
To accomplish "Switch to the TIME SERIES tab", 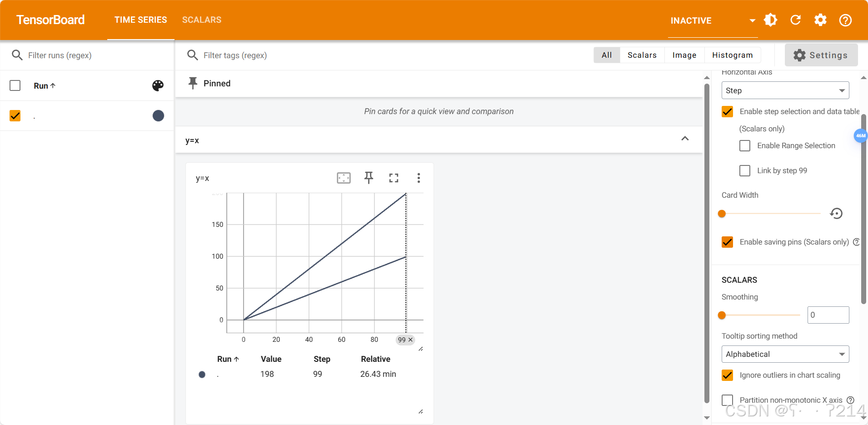I will click(141, 20).
